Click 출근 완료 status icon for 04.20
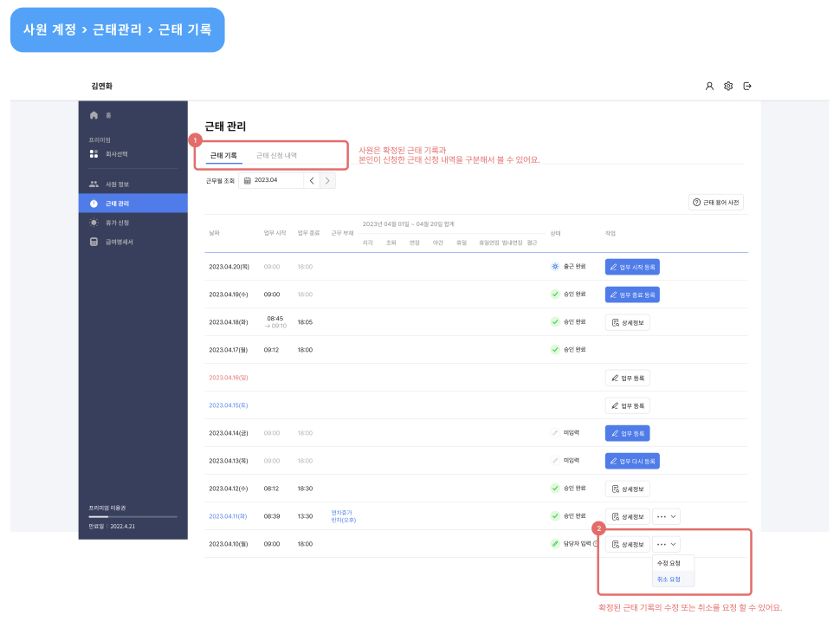This screenshot has width=840, height=628. (555, 266)
